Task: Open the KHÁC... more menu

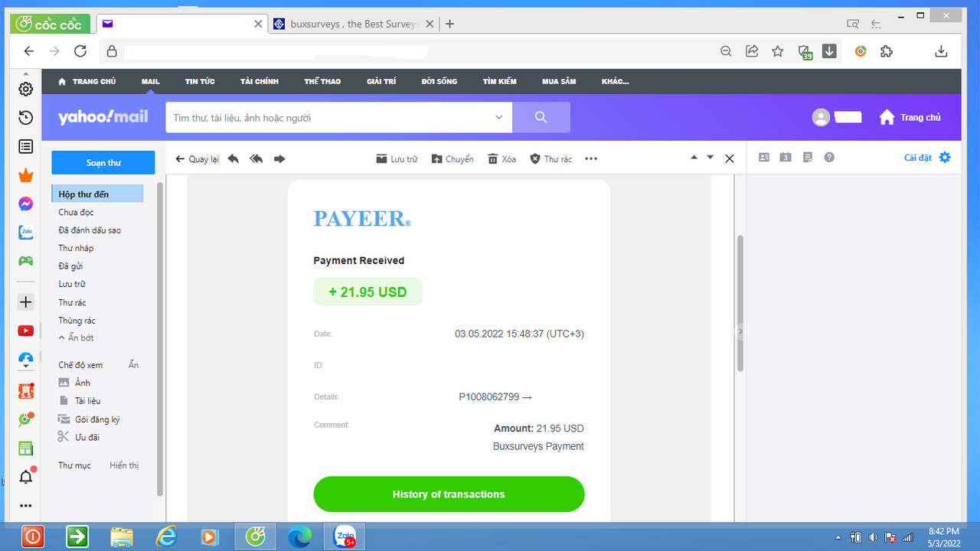Action: point(615,81)
